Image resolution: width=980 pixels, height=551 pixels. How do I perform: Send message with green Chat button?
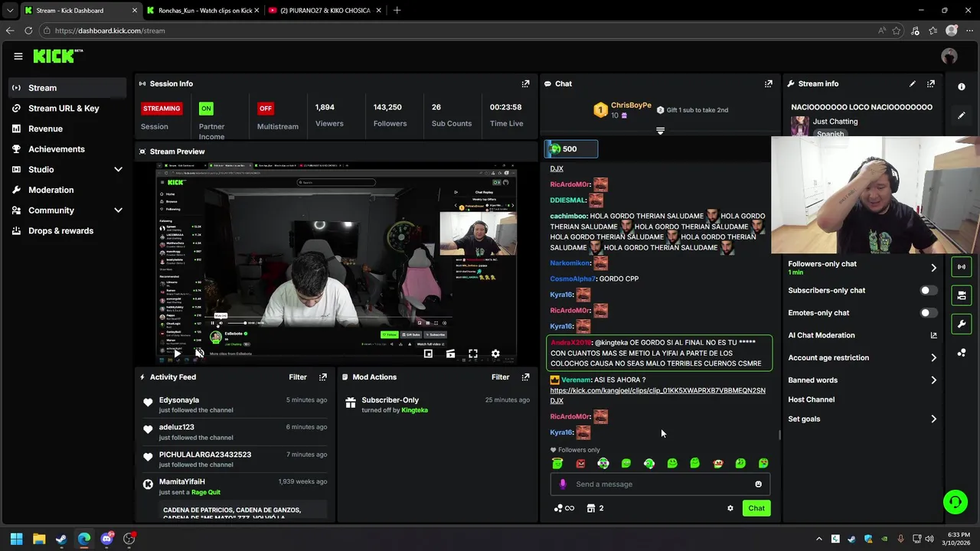(756, 508)
